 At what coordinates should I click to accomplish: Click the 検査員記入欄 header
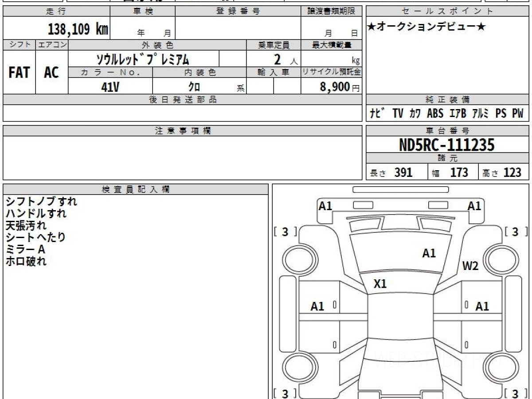pyautogui.click(x=136, y=189)
